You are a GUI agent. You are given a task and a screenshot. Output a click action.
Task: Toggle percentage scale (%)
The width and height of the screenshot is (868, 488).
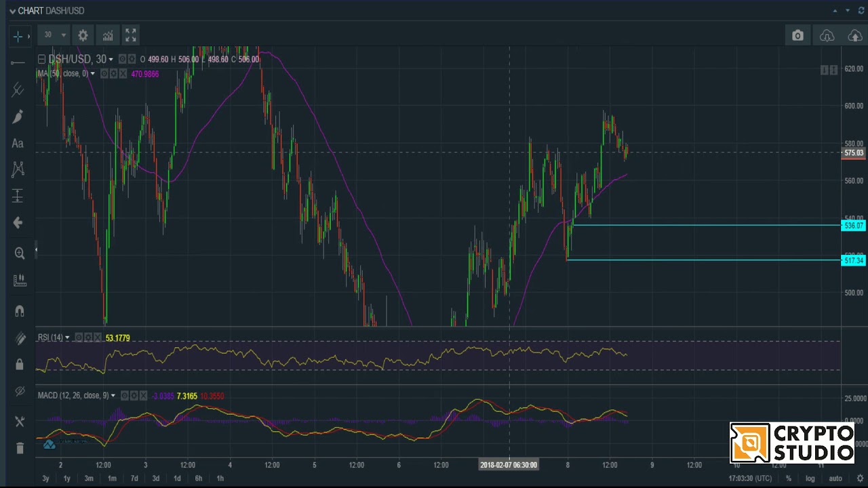click(x=789, y=479)
